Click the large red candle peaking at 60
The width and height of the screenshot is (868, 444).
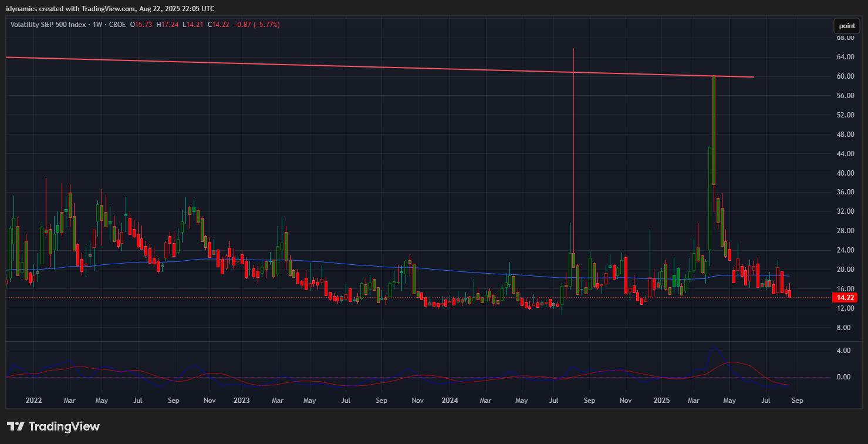714,130
